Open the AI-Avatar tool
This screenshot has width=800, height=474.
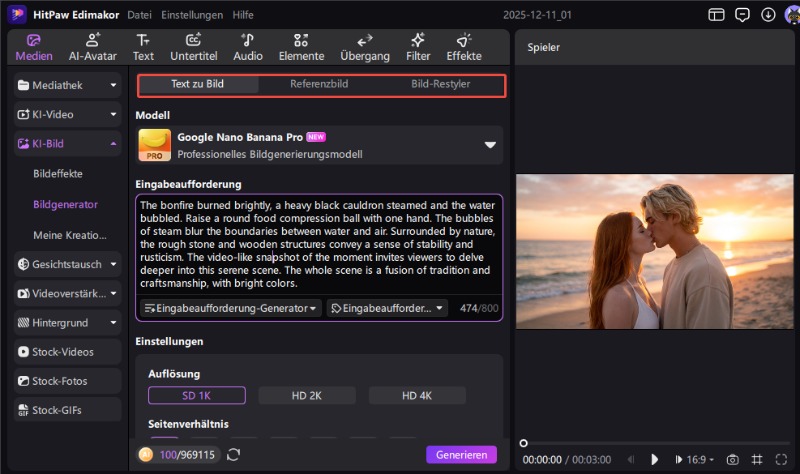(93, 47)
